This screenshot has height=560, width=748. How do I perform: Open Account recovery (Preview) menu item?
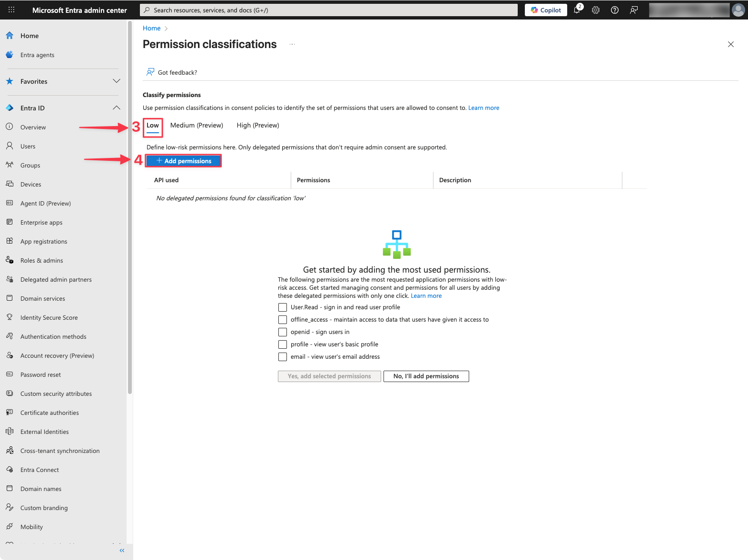[57, 355]
